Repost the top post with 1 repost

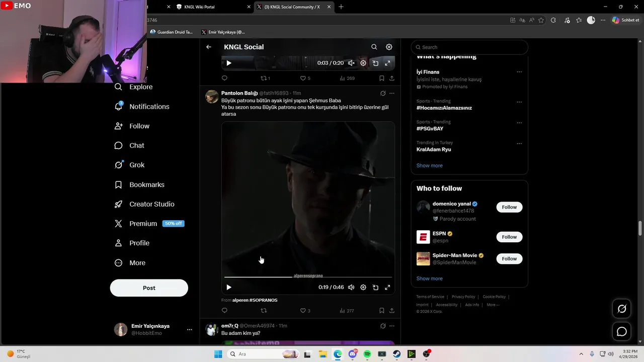265,78
